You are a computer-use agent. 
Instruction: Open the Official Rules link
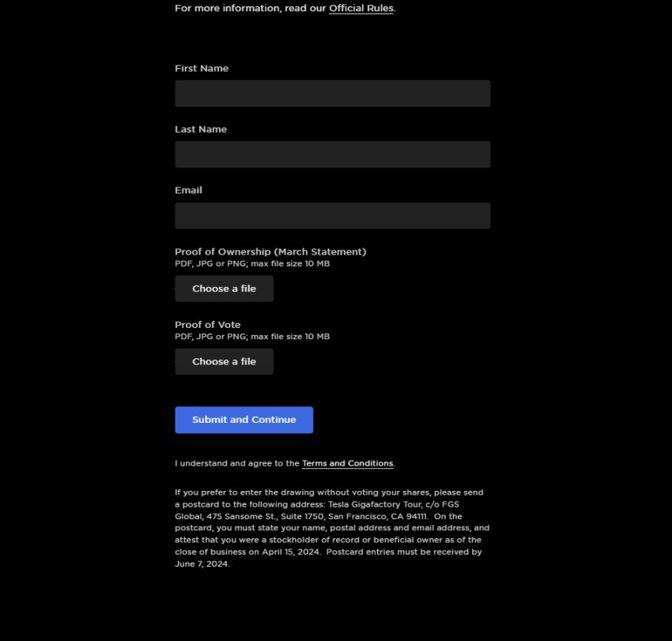click(x=361, y=8)
